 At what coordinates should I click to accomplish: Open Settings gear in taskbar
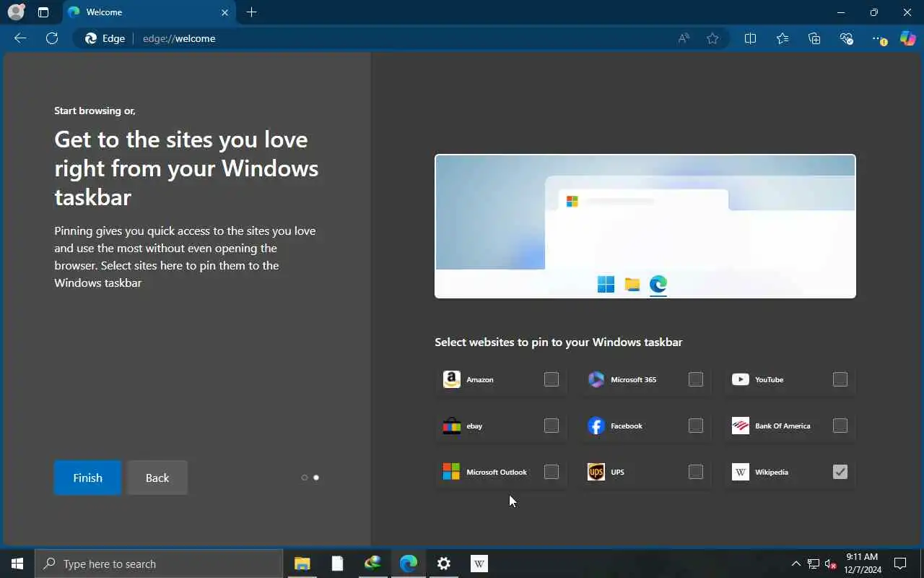tap(444, 564)
